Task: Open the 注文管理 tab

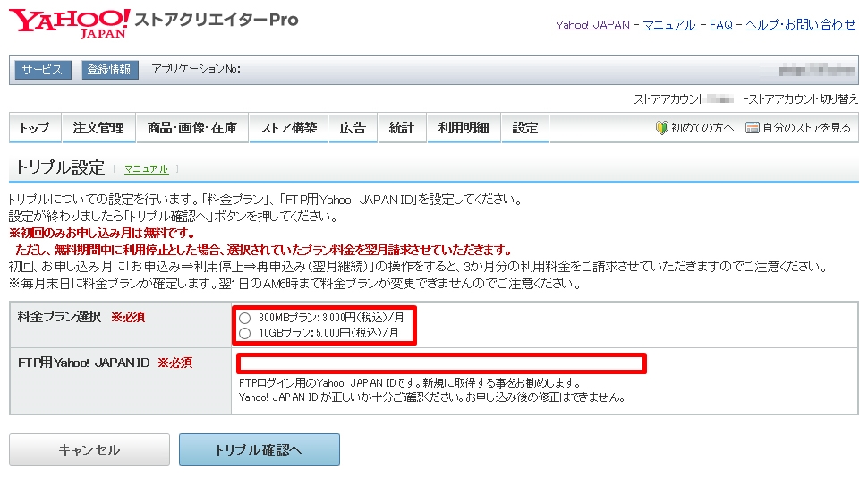Action: pyautogui.click(x=98, y=128)
